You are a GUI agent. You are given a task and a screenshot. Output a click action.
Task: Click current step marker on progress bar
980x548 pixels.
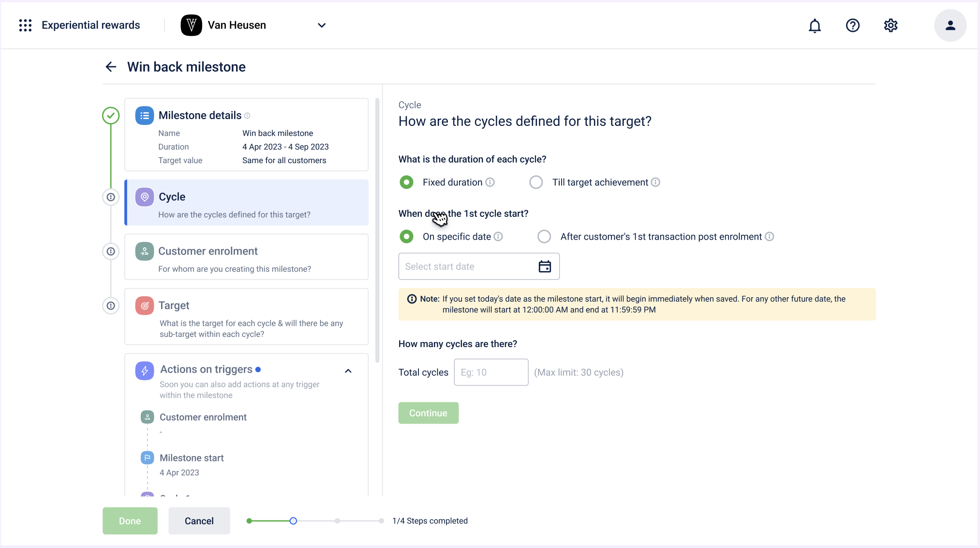[293, 521]
